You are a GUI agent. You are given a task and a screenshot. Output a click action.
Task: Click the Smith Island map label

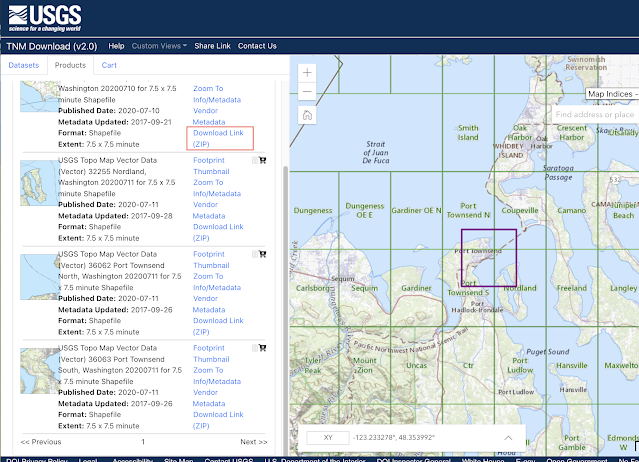pos(468,133)
